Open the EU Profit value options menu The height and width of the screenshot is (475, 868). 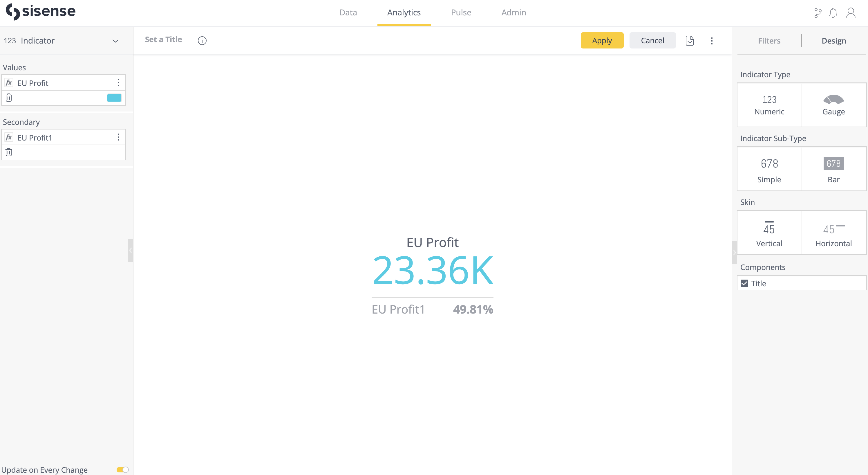tap(118, 82)
